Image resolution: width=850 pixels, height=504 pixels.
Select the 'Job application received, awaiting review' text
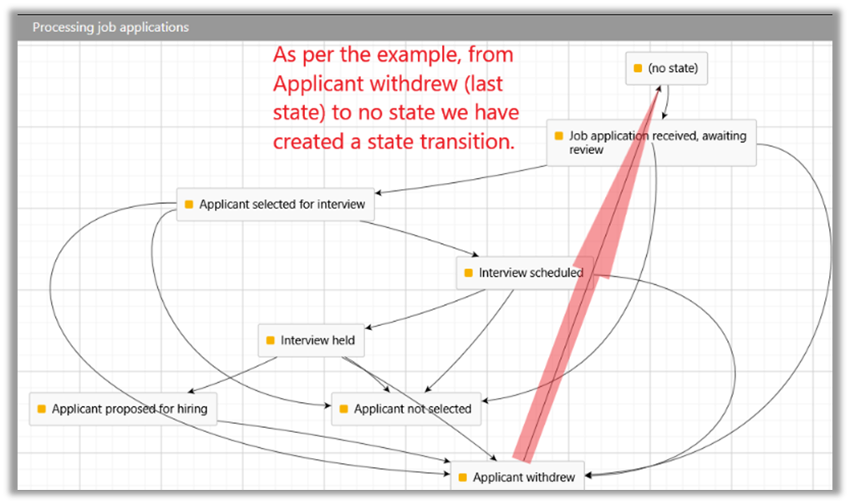click(657, 142)
